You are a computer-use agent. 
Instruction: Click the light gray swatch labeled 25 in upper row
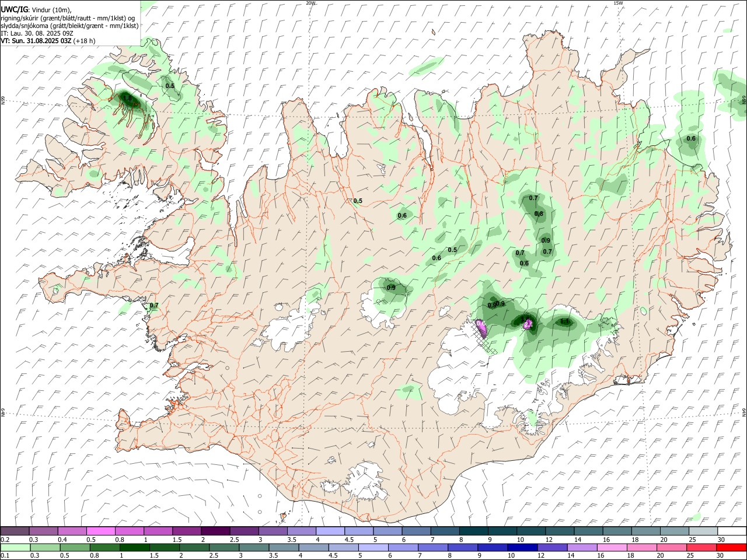[x=702, y=531]
